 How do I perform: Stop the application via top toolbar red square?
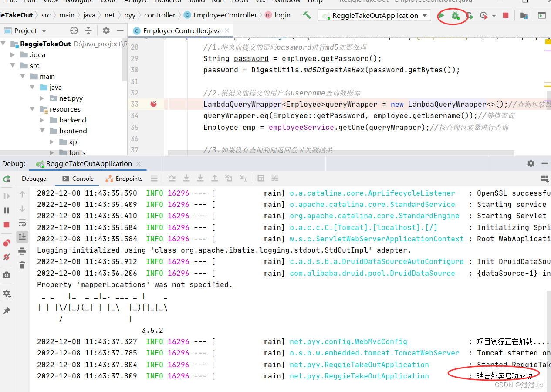pos(506,15)
